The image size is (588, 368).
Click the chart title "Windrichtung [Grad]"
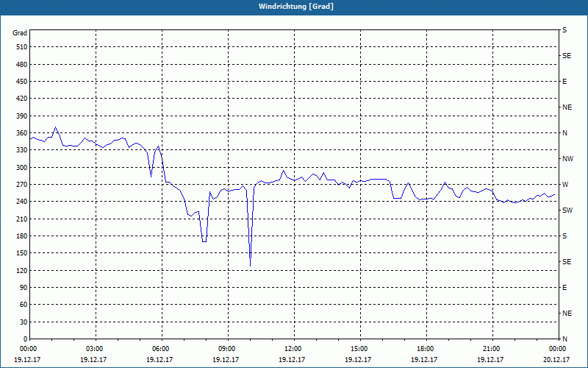296,7
